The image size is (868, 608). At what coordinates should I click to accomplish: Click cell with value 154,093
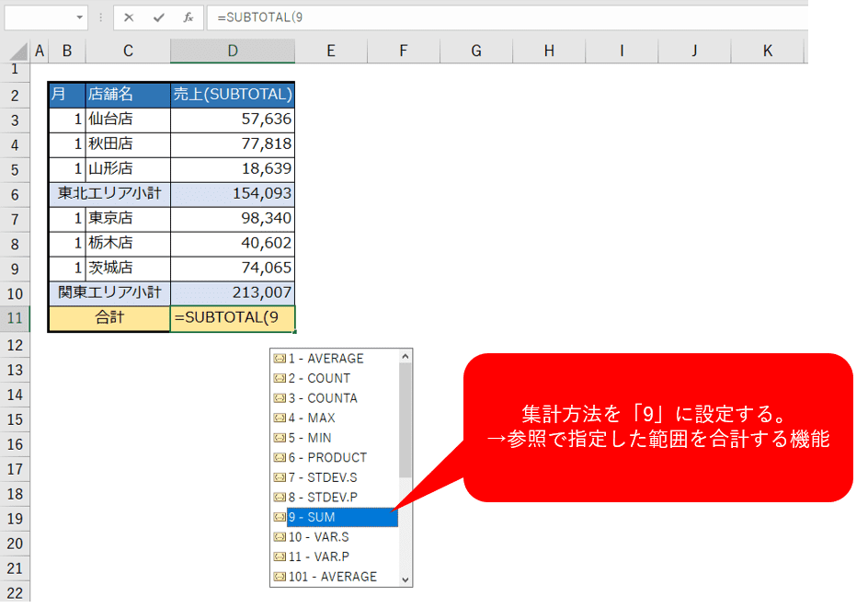233,194
